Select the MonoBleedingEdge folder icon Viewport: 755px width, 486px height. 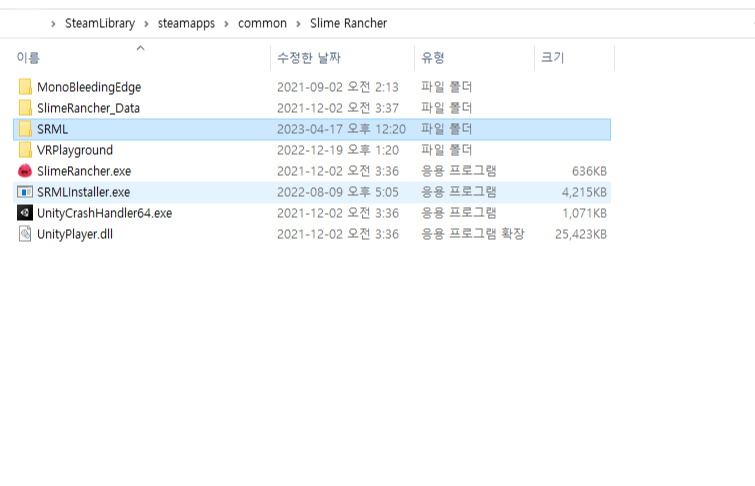point(25,87)
